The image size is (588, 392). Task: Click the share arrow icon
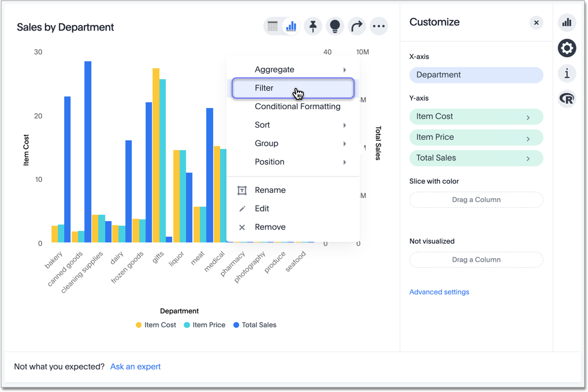click(357, 26)
